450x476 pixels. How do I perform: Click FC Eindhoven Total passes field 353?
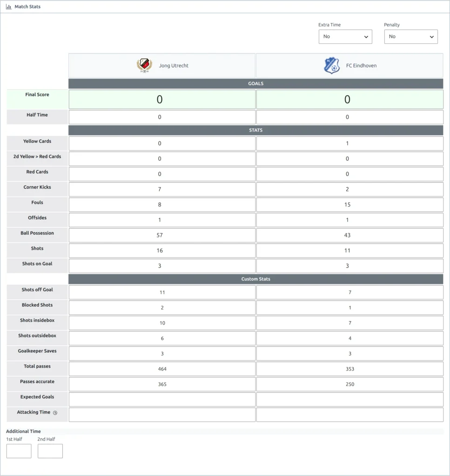tap(350, 369)
